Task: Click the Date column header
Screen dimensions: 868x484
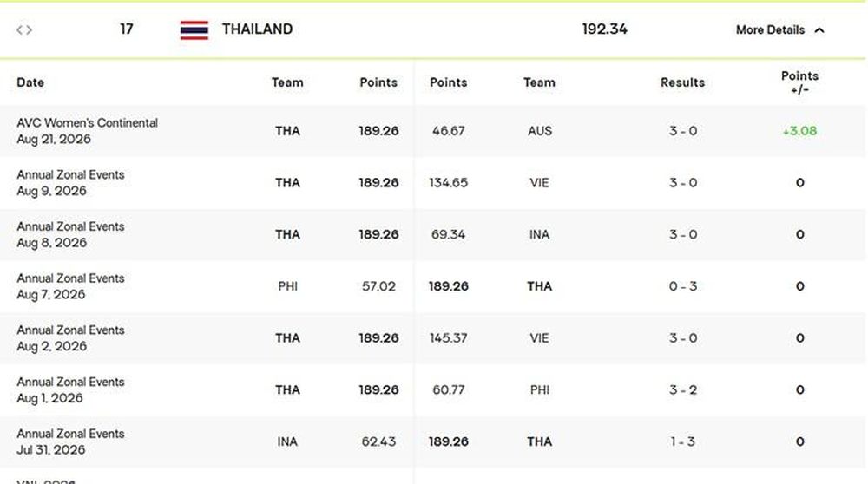Action: pyautogui.click(x=30, y=82)
